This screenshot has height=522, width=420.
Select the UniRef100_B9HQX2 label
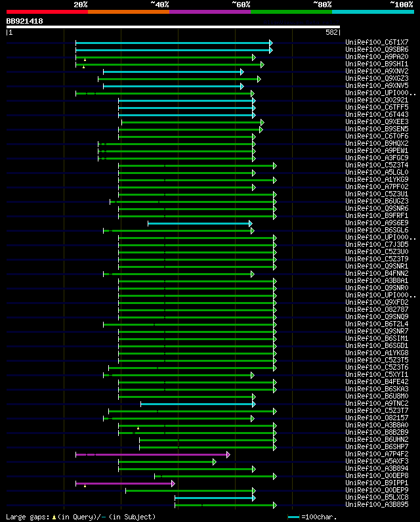(377, 144)
